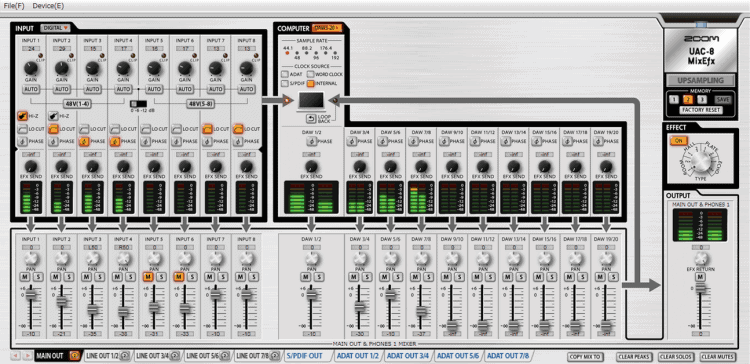
Task: Enable Lo Cut filter on Input 1
Action: [22, 129]
